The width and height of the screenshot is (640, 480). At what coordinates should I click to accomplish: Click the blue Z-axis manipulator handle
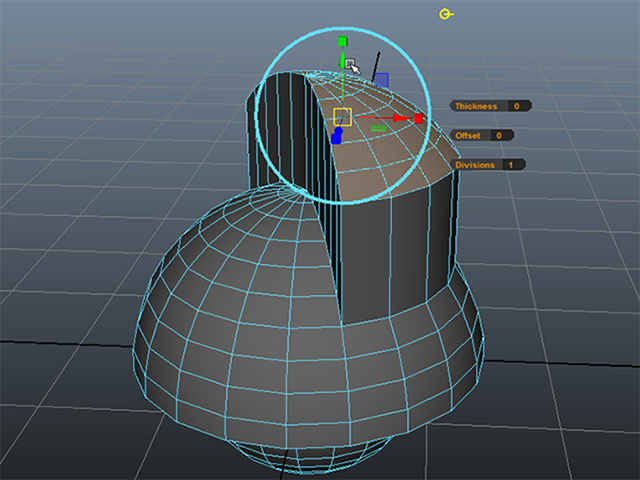click(337, 136)
